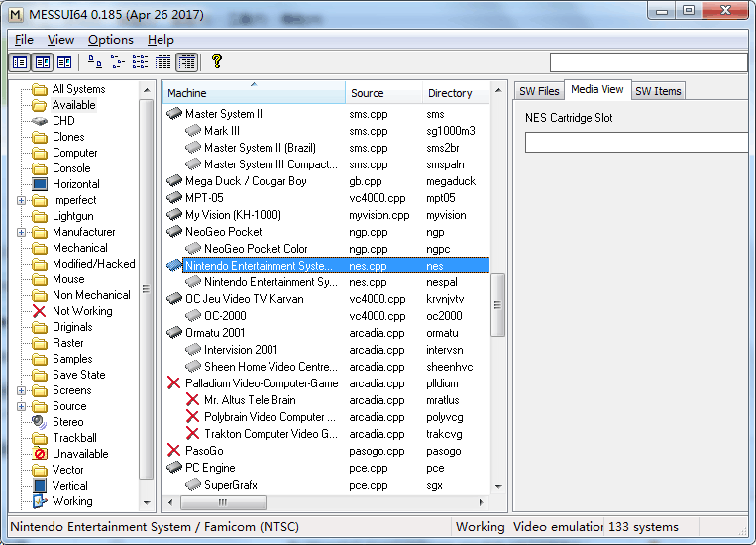
Task: Switch to large icons view
Action: [x=95, y=62]
